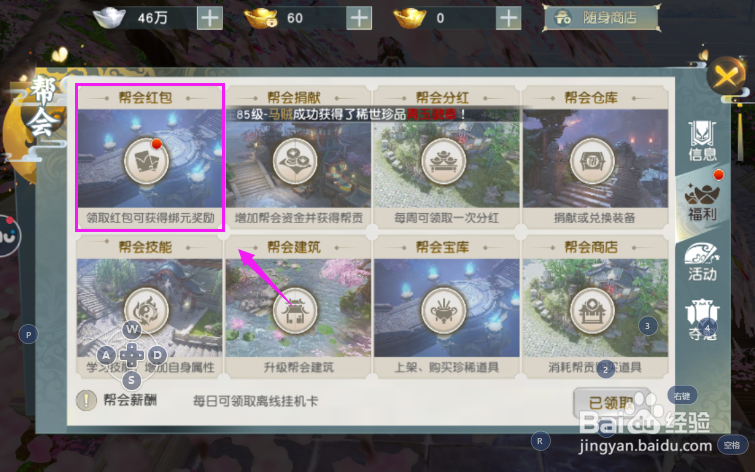Close the guild panel with the X
Viewport: 755px width, 472px height.
click(726, 76)
